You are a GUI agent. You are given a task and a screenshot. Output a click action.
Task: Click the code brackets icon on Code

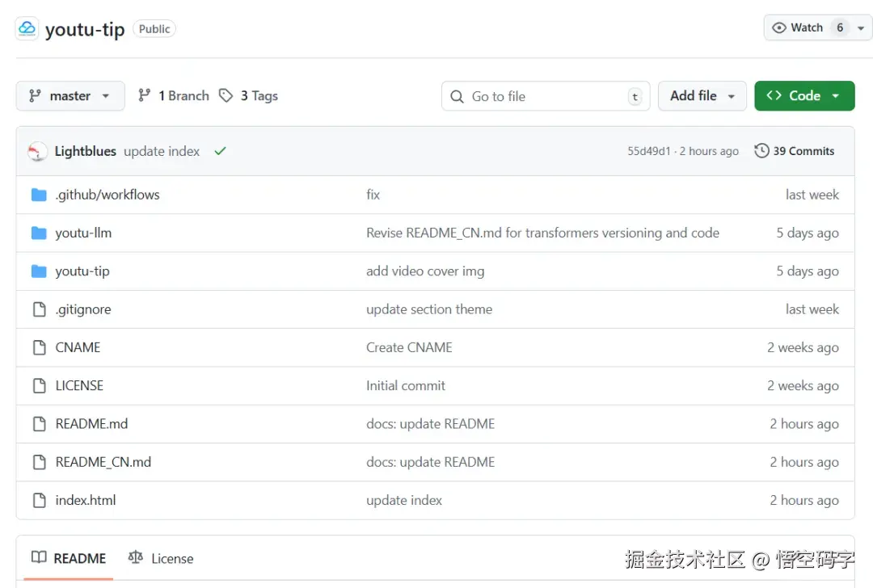(x=774, y=95)
